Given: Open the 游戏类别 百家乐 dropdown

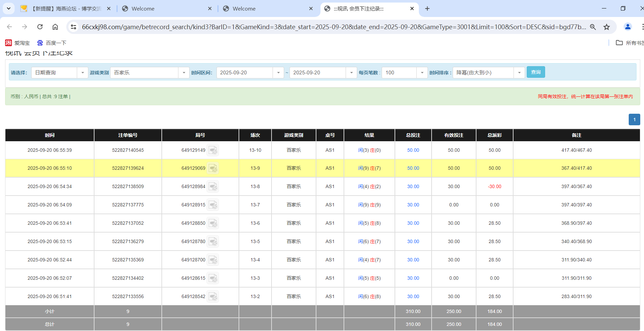Looking at the screenshot, I should click(184, 72).
